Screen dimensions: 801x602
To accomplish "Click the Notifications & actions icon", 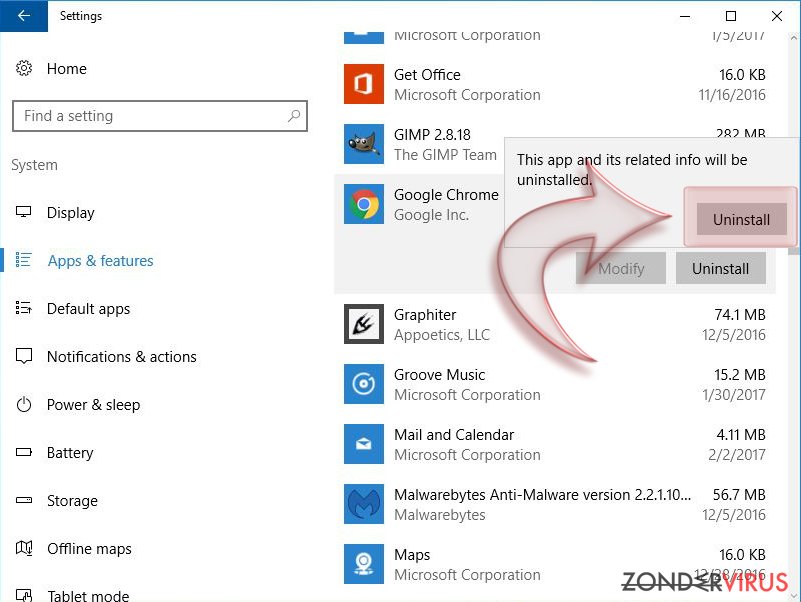I will point(23,356).
